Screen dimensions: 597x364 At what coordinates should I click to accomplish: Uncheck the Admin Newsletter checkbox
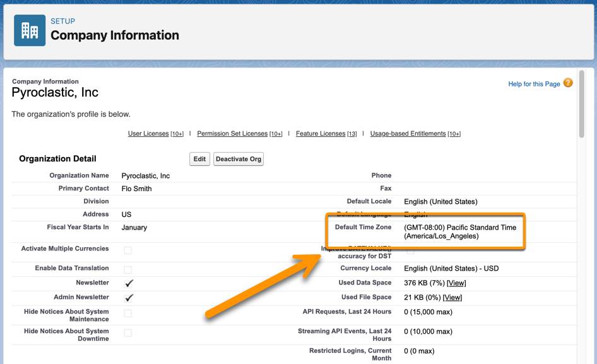128,297
